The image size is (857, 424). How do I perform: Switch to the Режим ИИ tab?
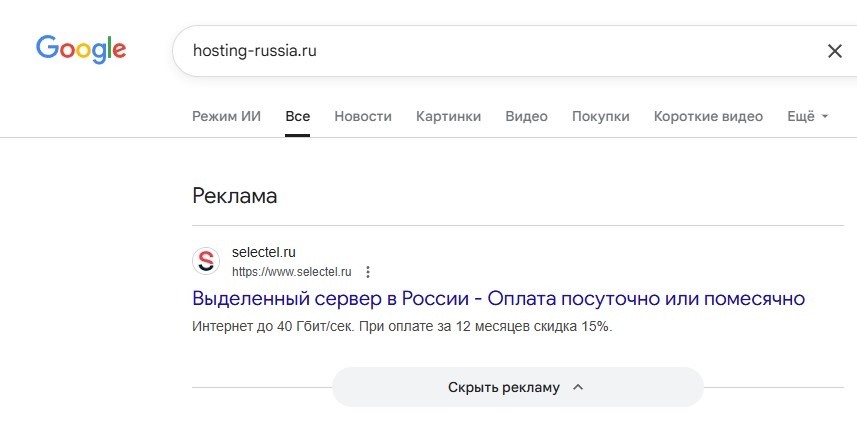(x=226, y=116)
